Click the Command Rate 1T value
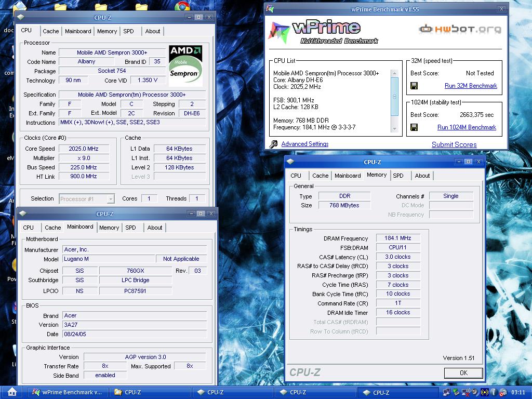 point(398,303)
